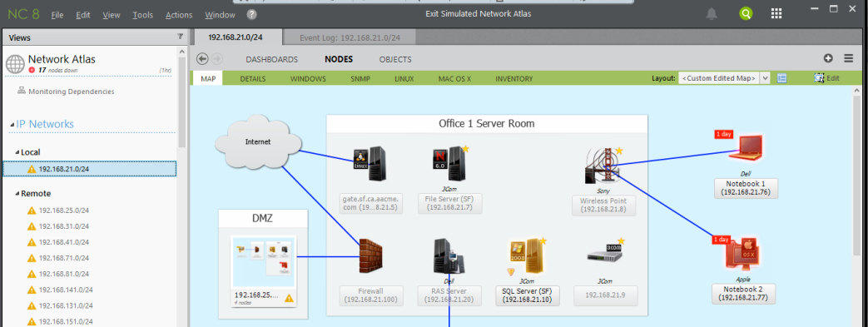The image size is (868, 327).
Task: Select the 192.168.141.0/24 network
Action: pyautogui.click(x=65, y=290)
